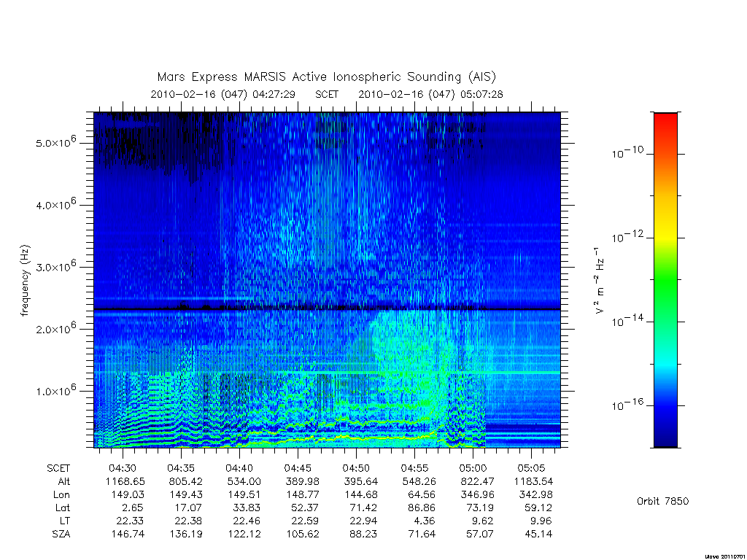Click altitude value 534.00

point(244,481)
